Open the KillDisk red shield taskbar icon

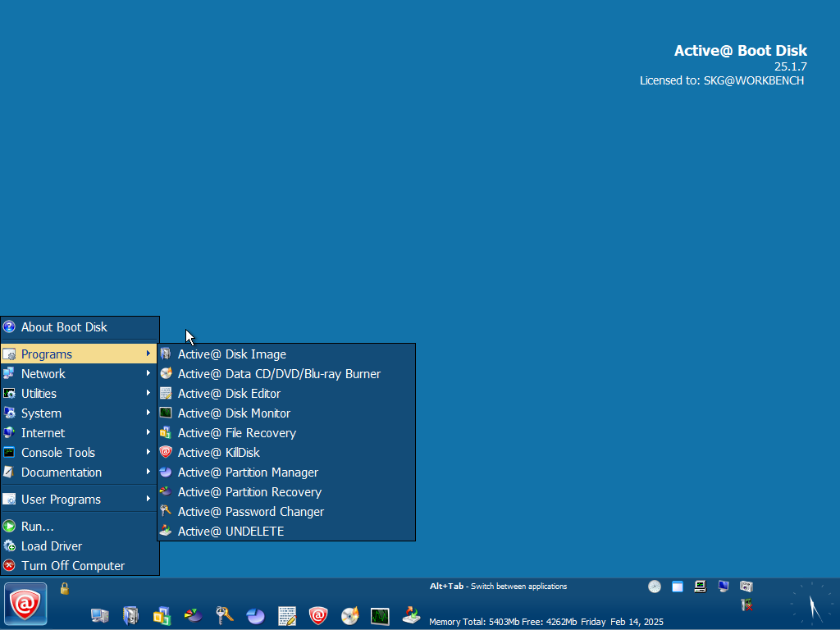click(318, 615)
